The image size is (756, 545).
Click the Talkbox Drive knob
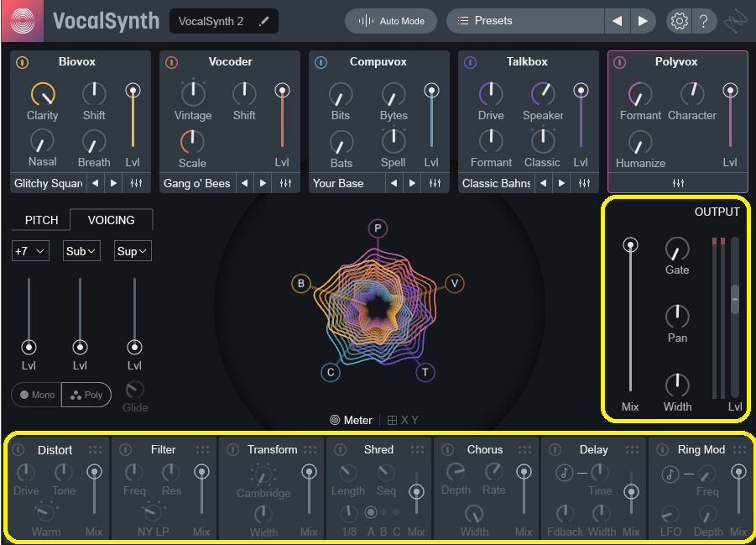[491, 94]
